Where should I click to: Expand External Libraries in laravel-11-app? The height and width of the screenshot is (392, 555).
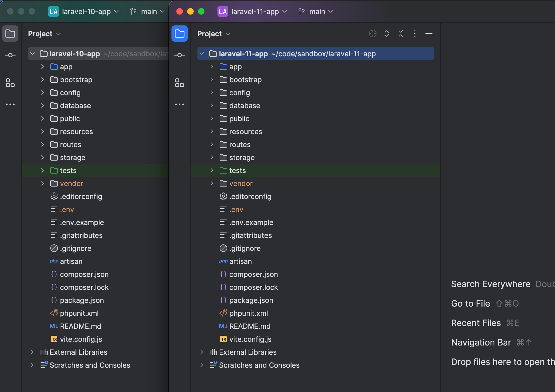pyautogui.click(x=202, y=352)
